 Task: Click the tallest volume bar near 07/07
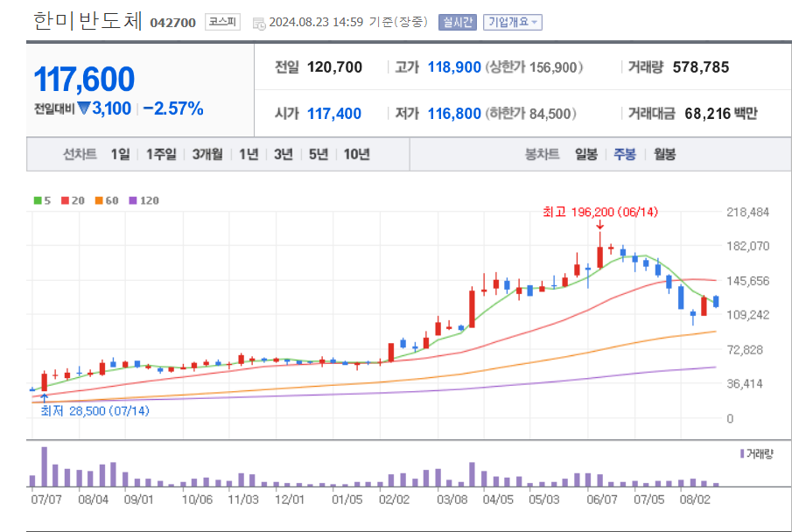pyautogui.click(x=44, y=467)
